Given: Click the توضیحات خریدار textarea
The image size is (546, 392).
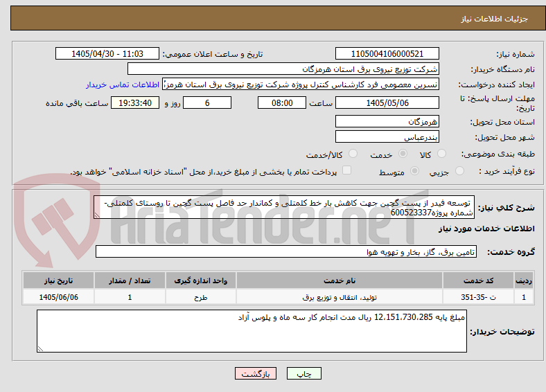Looking at the screenshot, I should [252, 331].
